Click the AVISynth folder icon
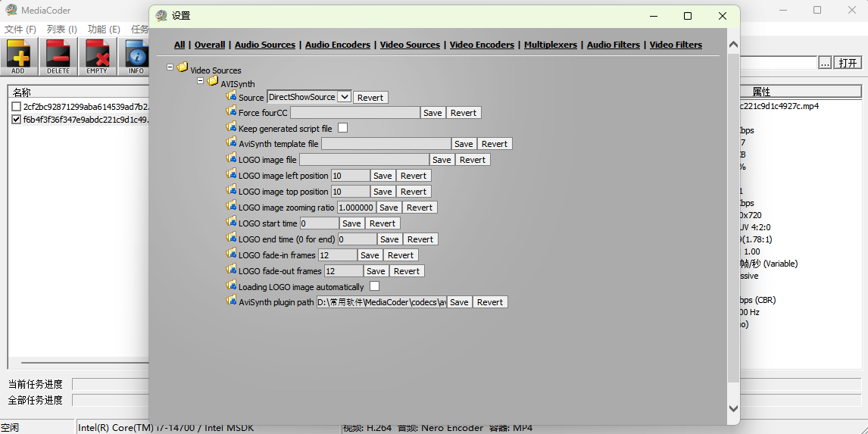Screen dimensions: 868x434 213,81
